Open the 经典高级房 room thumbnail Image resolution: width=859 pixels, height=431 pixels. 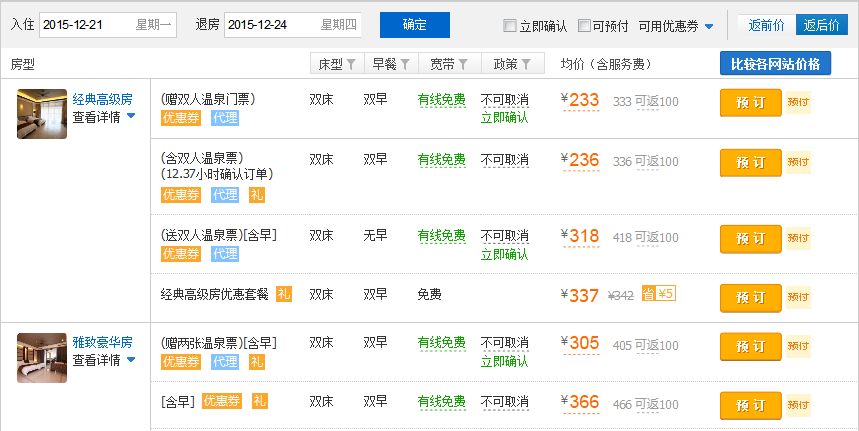pos(42,113)
